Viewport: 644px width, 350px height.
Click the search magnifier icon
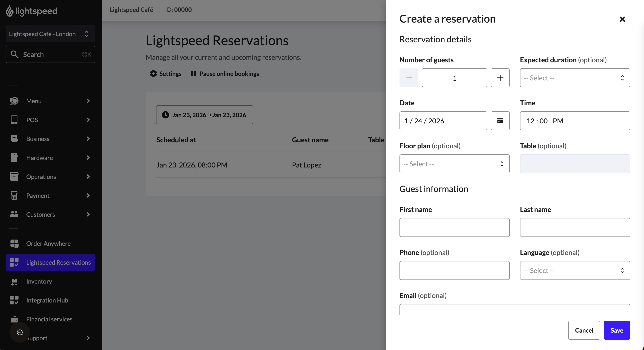point(14,54)
